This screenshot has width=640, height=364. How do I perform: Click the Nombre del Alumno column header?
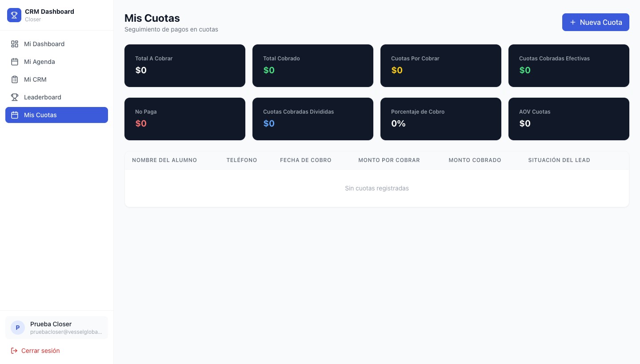(164, 160)
